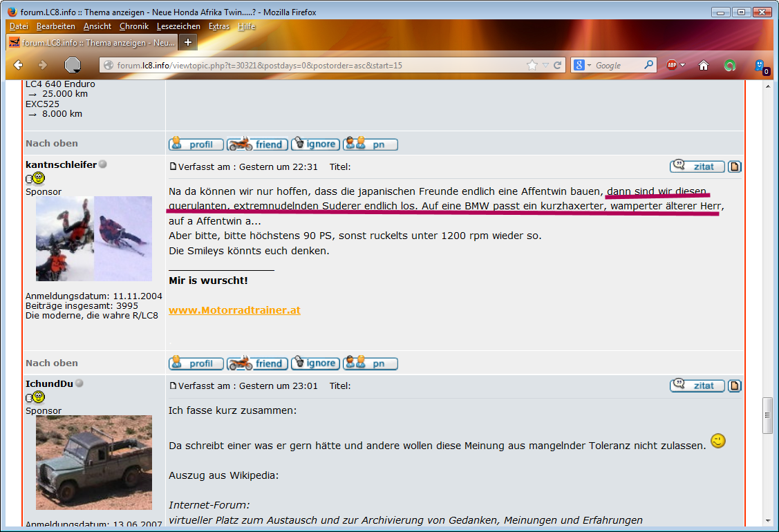Click the back navigation arrow
779x532 pixels.
19,65
